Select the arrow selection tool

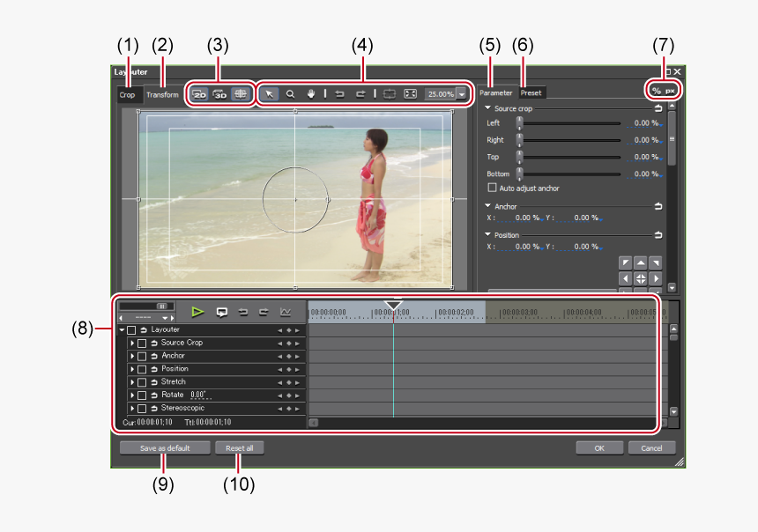tap(269, 93)
